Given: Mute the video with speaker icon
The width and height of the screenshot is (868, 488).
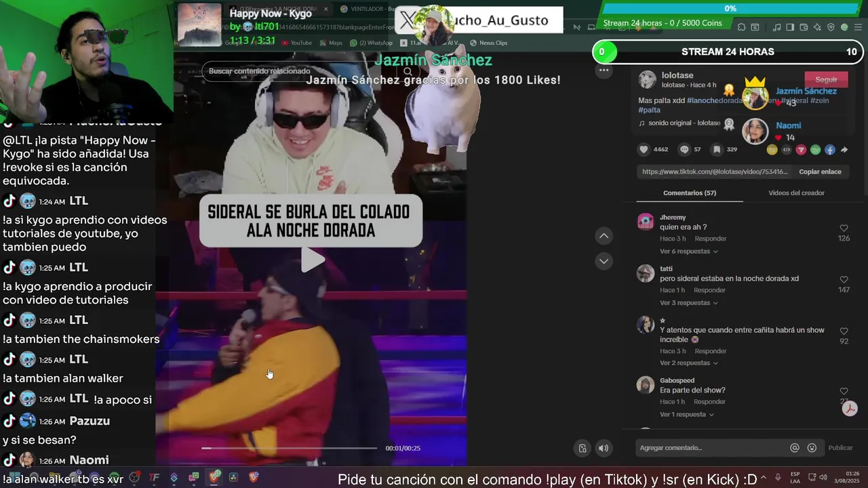Looking at the screenshot, I should point(603,448).
